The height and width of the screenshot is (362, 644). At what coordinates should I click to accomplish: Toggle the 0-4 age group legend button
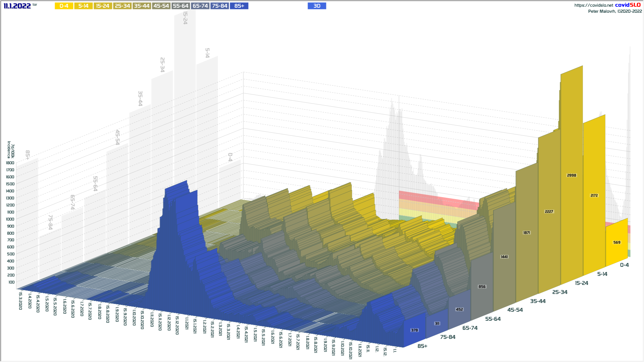(64, 6)
